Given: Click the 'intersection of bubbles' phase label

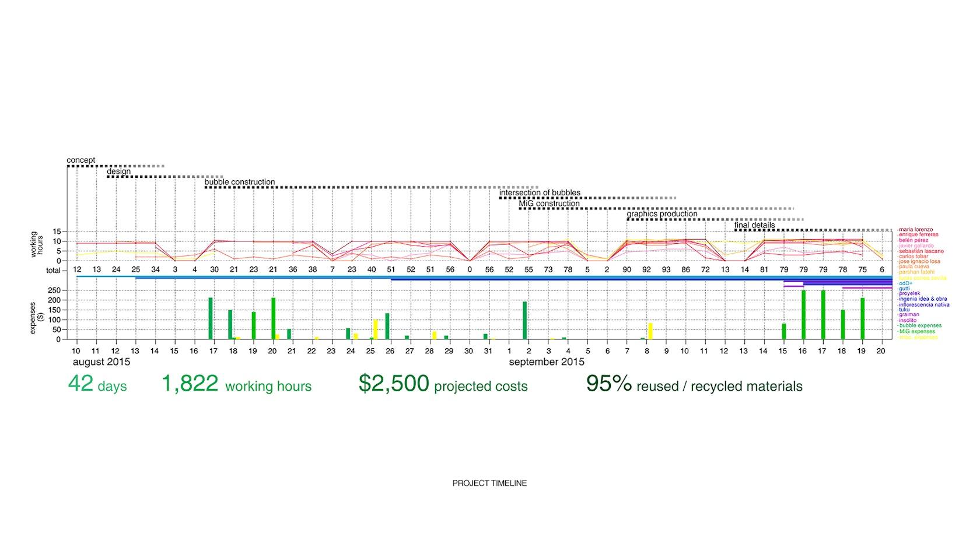Looking at the screenshot, I should [540, 192].
